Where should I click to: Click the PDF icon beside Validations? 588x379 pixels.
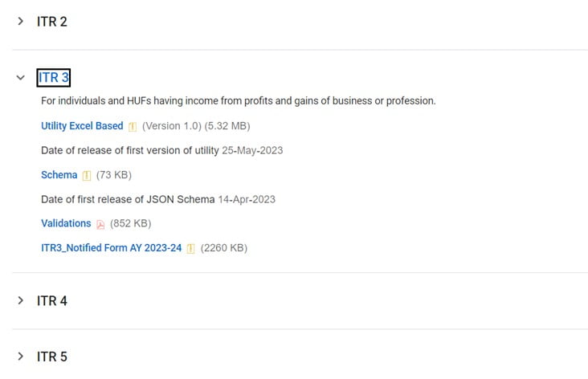100,224
